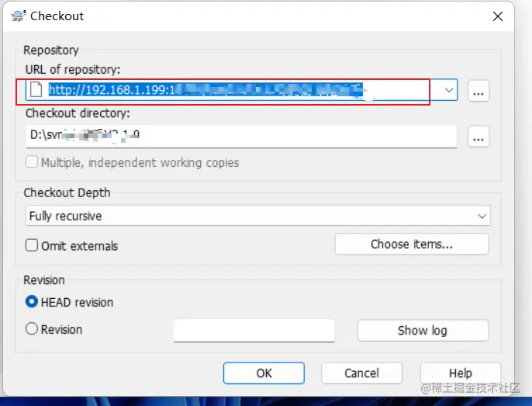
Task: Click the Show log button
Action: coord(423,330)
